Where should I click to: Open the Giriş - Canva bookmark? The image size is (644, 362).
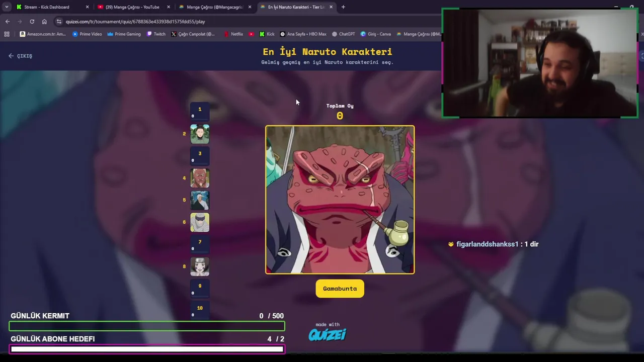click(x=376, y=34)
